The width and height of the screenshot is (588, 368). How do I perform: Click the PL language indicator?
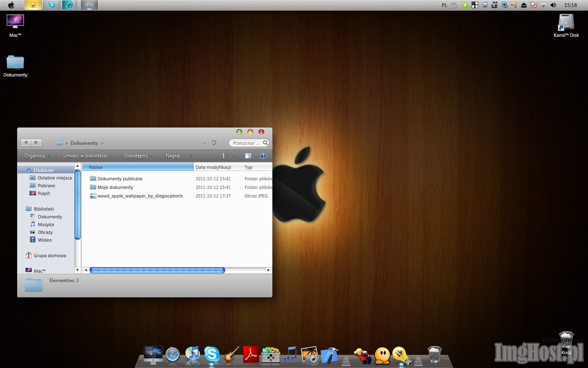(x=444, y=5)
